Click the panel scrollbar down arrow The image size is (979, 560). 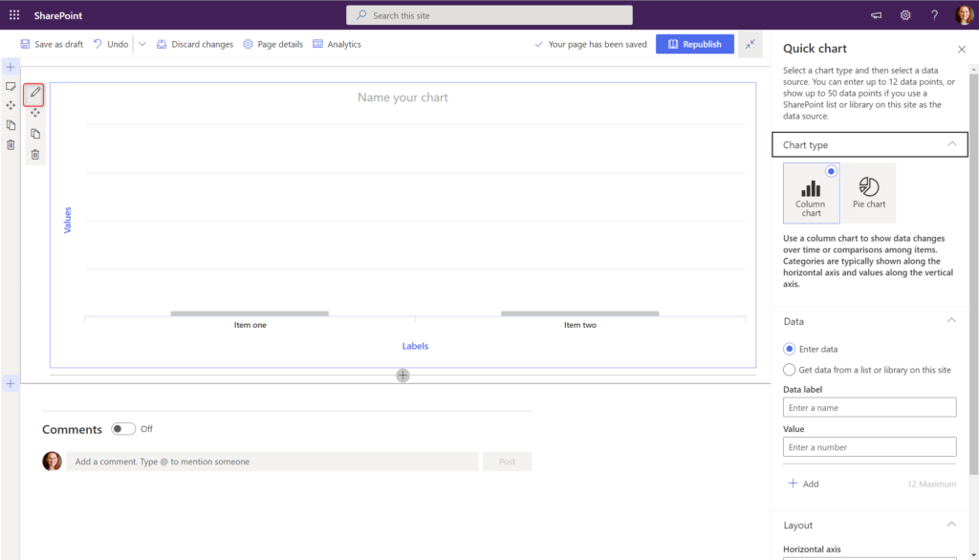[x=973, y=555]
